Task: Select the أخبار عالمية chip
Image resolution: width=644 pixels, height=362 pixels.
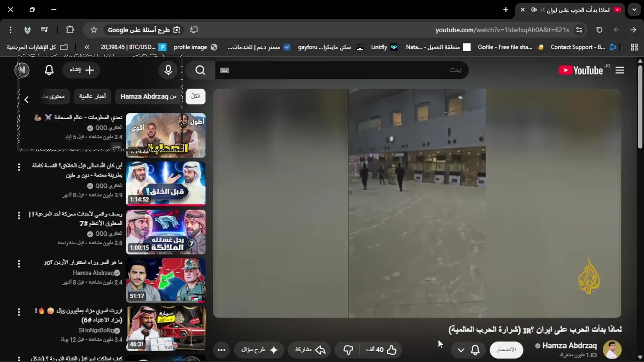Action: [93, 96]
